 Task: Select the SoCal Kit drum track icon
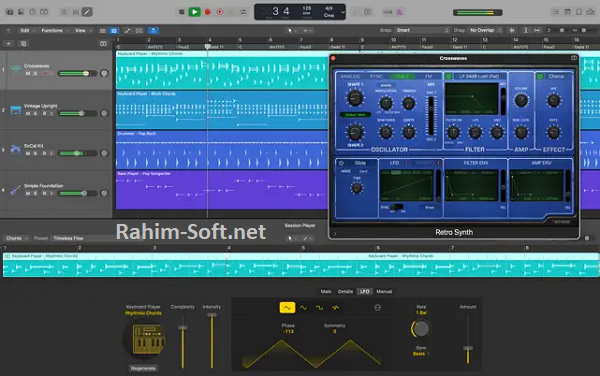15,149
